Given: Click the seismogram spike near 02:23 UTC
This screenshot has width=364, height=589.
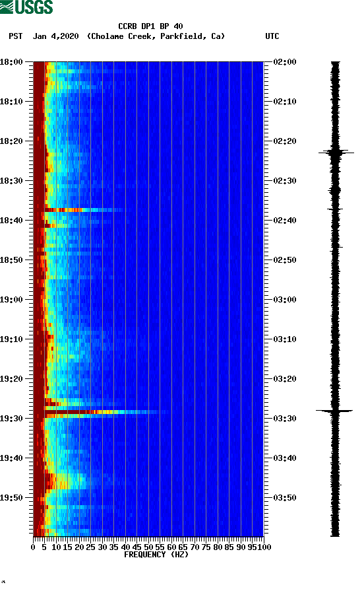Looking at the screenshot, I should tap(336, 153).
